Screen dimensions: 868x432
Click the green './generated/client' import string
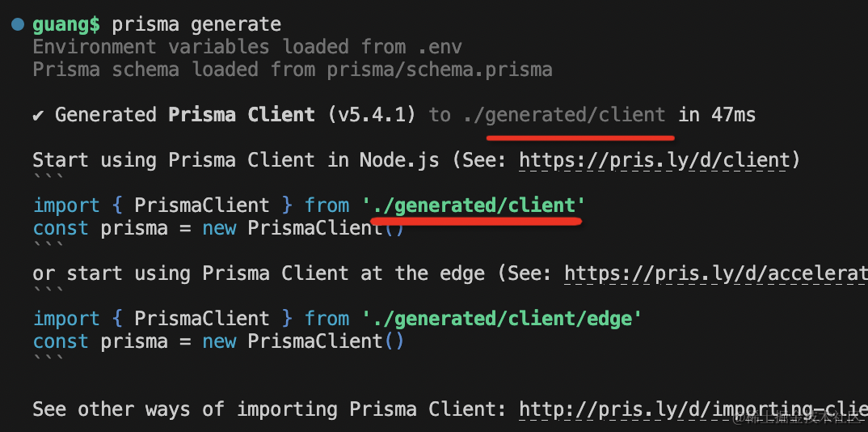pyautogui.click(x=474, y=205)
